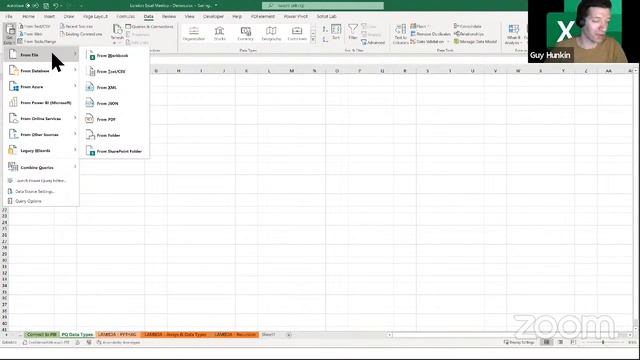Toggle the AutoSave switch
Image resolution: width=640 pixels, height=360 pixels.
pos(32,6)
